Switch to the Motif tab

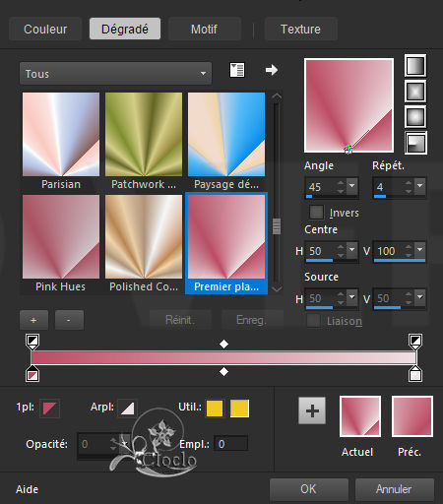[204, 30]
